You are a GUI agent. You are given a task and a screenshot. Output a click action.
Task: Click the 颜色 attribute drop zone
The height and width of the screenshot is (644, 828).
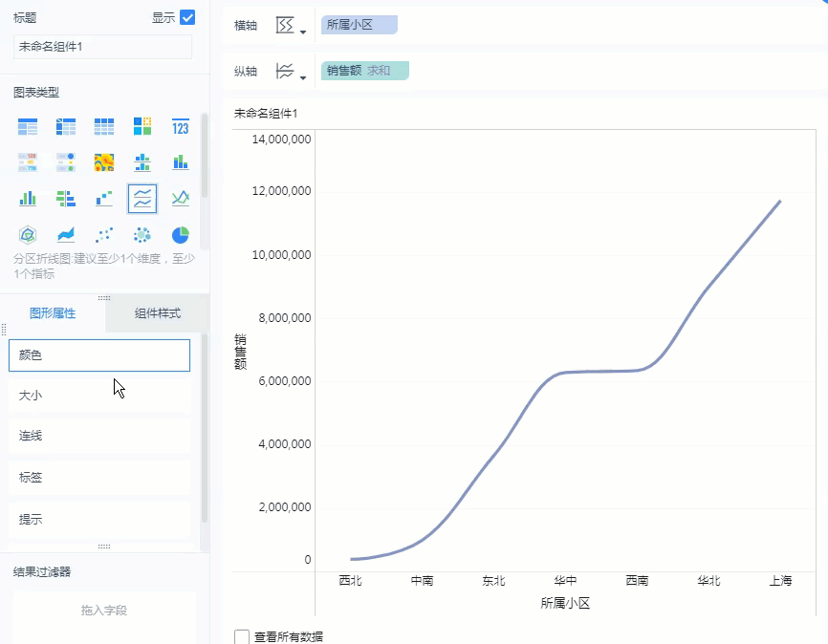(99, 355)
